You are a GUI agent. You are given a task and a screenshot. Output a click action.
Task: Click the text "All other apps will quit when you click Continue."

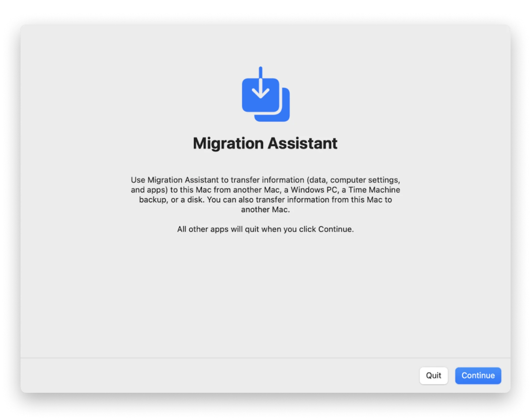coord(265,229)
